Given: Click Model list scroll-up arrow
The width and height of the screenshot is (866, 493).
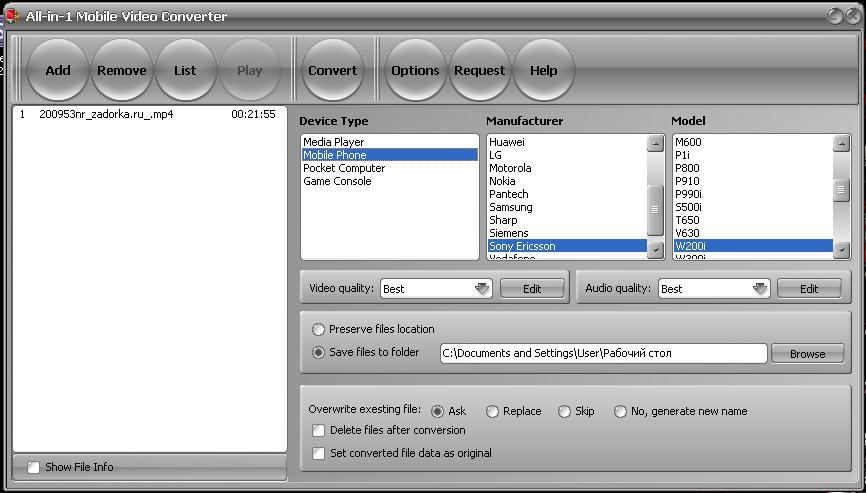Looking at the screenshot, I should click(841, 144).
